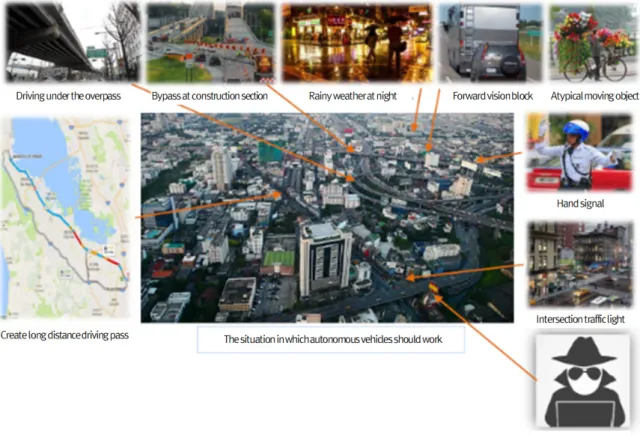Image resolution: width=640 pixels, height=435 pixels.
Task: Click the overpass driving photo
Action: [73, 42]
